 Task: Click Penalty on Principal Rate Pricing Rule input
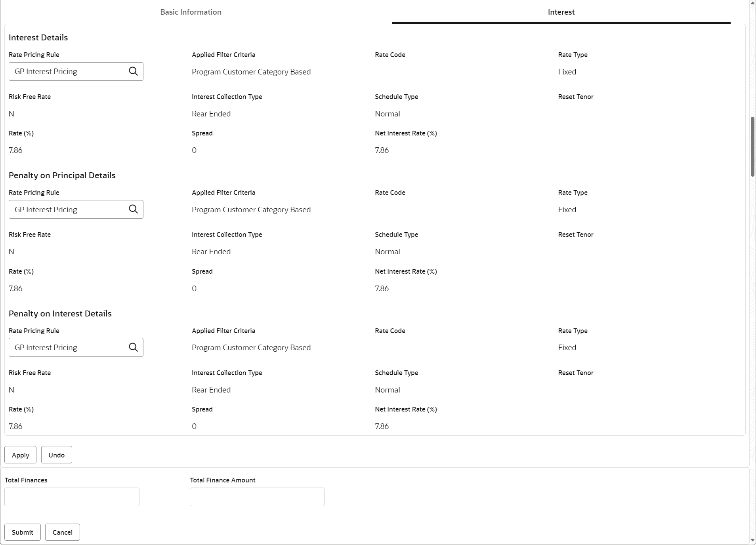pyautogui.click(x=67, y=209)
